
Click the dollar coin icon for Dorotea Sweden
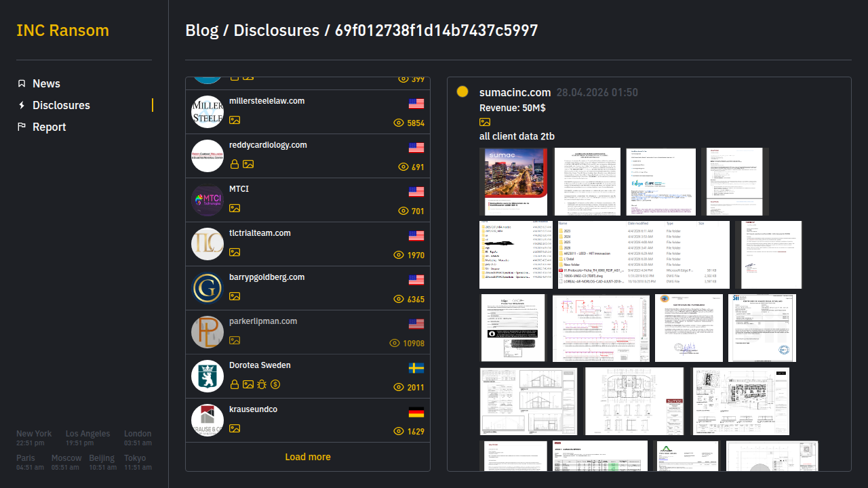275,384
